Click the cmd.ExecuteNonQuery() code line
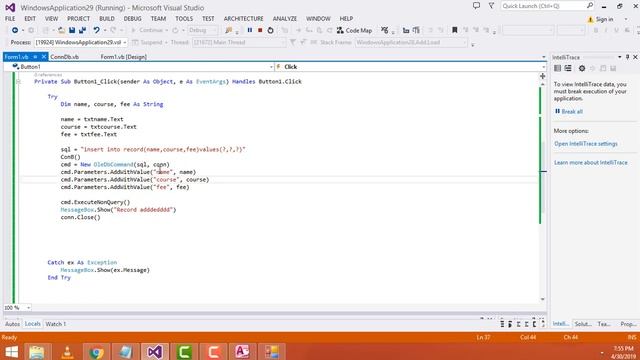The width and height of the screenshot is (640, 360). [x=95, y=202]
